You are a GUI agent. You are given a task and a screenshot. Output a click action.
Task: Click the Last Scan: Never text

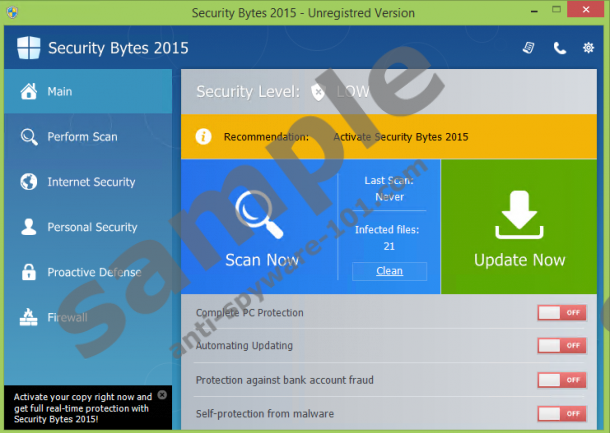[389, 189]
